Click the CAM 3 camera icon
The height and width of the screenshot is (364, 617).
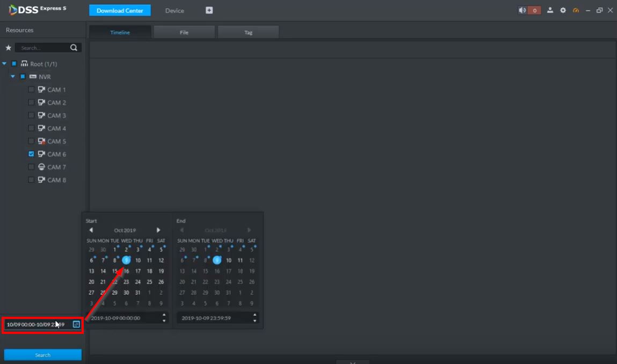(x=41, y=115)
